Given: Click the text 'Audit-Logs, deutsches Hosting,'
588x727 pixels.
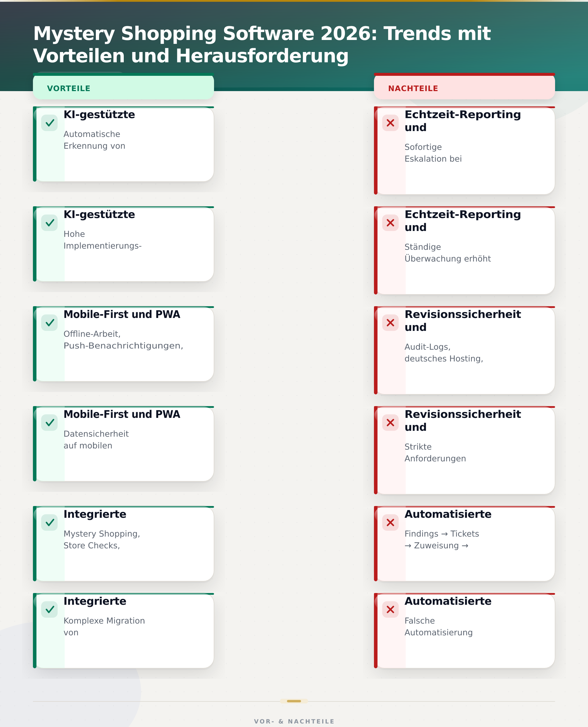Looking at the screenshot, I should point(444,352).
